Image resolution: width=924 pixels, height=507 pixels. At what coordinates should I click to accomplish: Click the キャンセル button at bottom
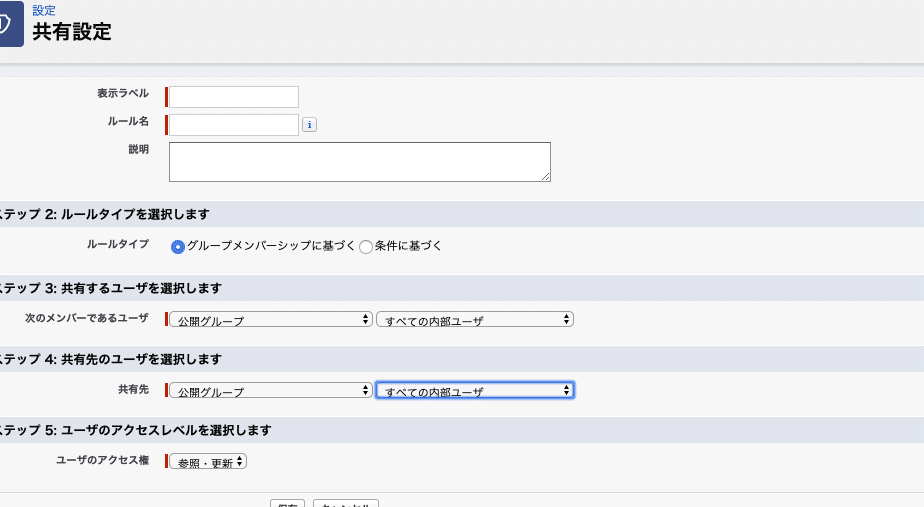coord(345,503)
